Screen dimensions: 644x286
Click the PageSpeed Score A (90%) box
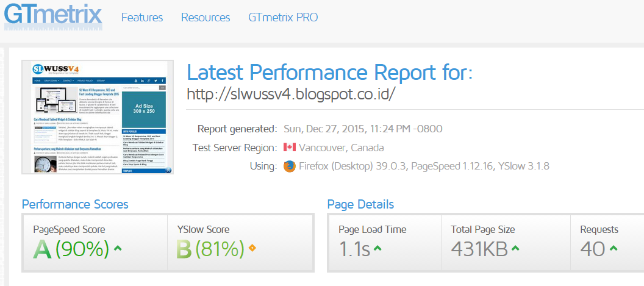[x=95, y=243]
